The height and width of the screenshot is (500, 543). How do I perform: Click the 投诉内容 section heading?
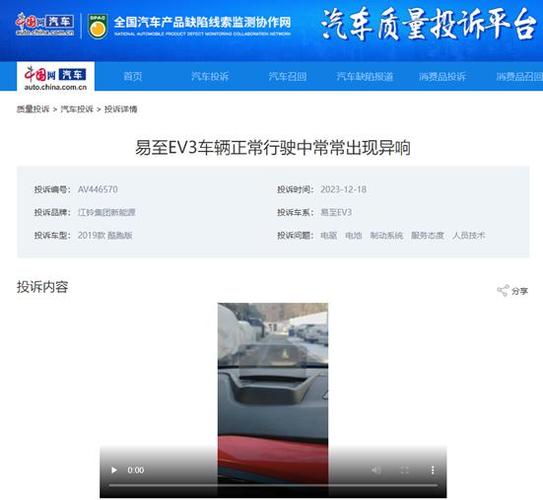42,287
